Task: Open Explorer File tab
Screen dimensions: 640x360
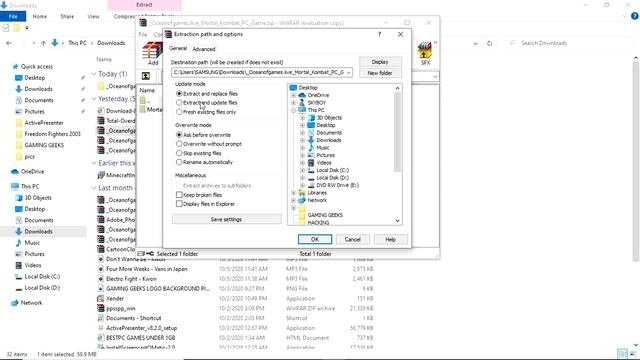Action: [13, 16]
